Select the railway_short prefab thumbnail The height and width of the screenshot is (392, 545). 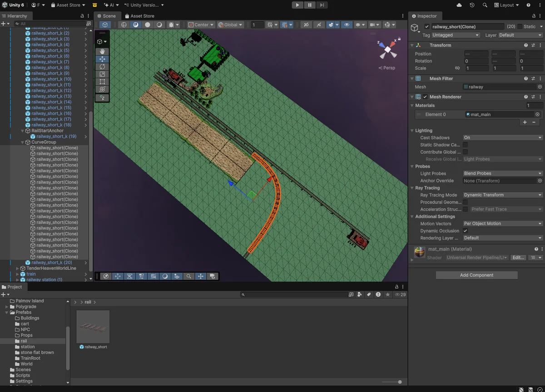click(x=93, y=327)
